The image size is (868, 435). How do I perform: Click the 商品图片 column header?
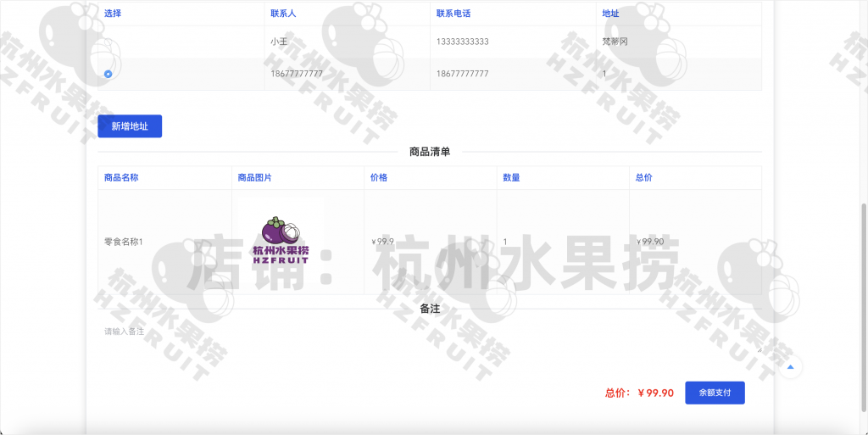(x=254, y=178)
